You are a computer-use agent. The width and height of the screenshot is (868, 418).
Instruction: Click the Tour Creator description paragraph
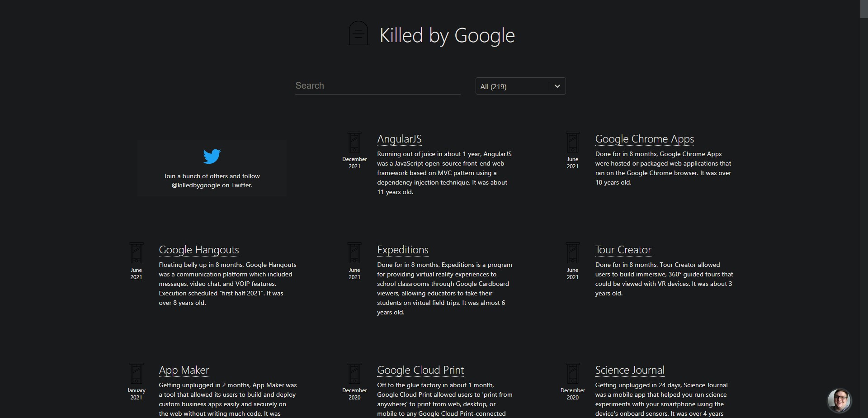click(664, 279)
